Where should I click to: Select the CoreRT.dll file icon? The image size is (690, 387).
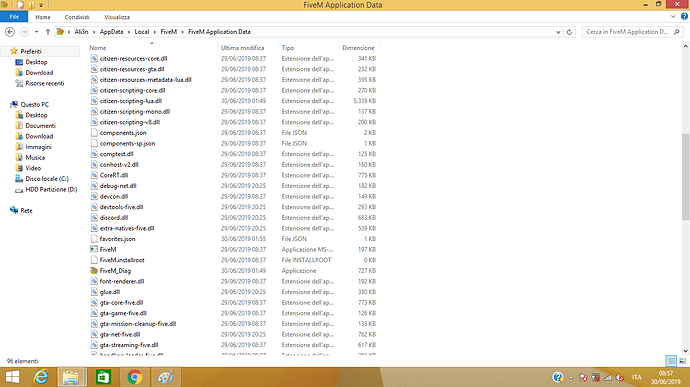tap(94, 175)
